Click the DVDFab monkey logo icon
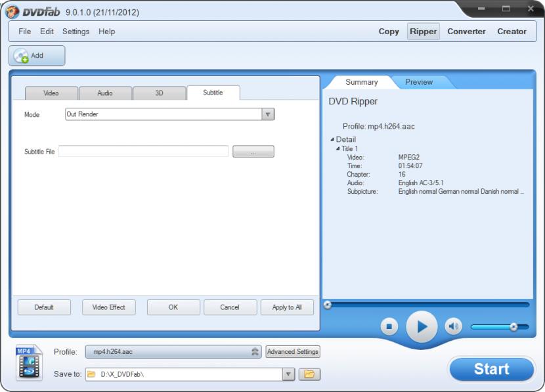Screen dimensions: 545x392 coord(12,12)
